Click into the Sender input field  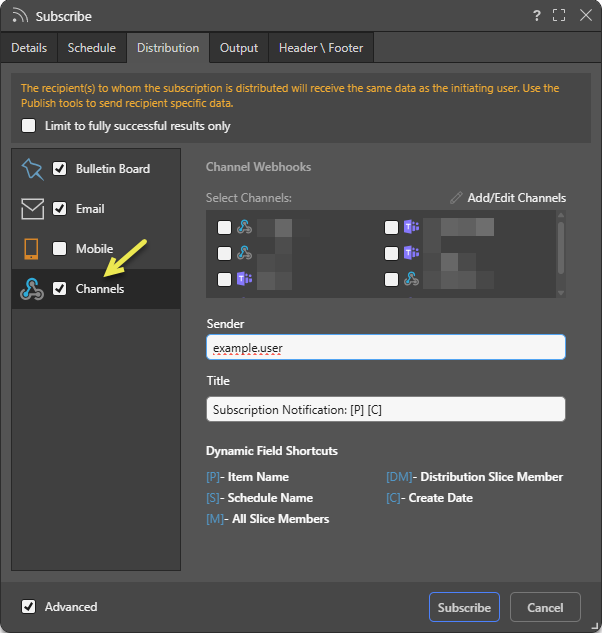385,347
